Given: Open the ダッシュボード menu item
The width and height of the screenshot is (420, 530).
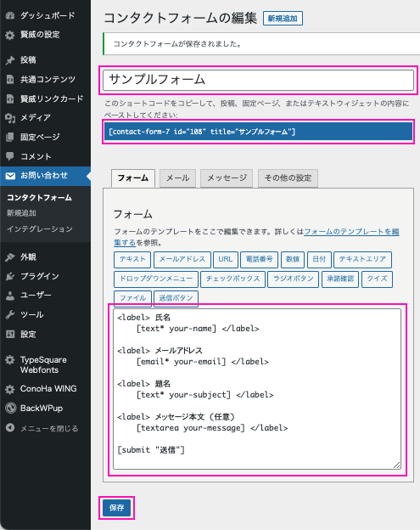Looking at the screenshot, I should (x=45, y=15).
